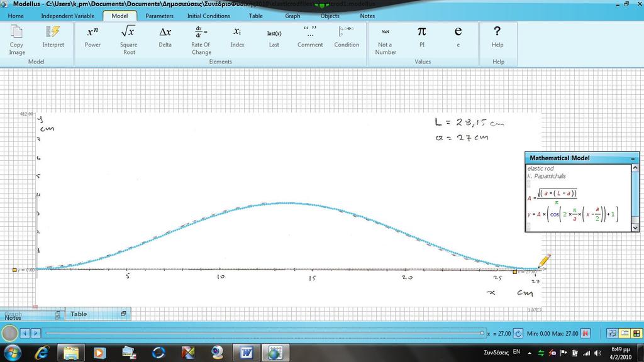The width and height of the screenshot is (644, 362).
Task: Insert the PI constant
Action: pyautogui.click(x=422, y=36)
